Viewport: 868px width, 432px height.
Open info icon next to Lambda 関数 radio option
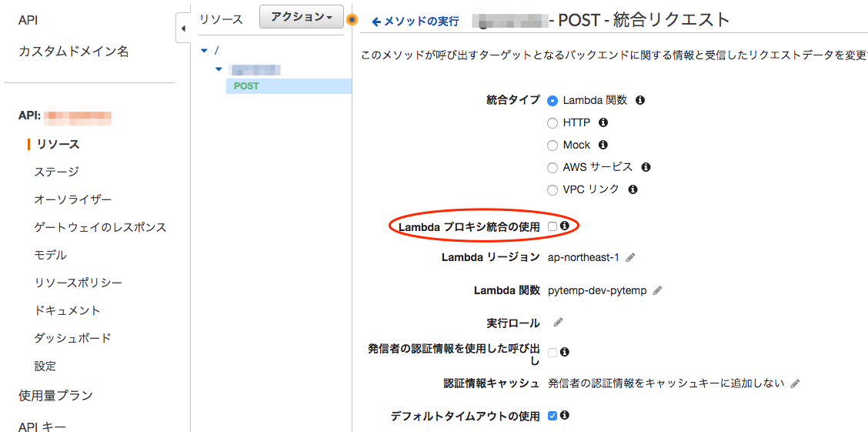(x=640, y=100)
